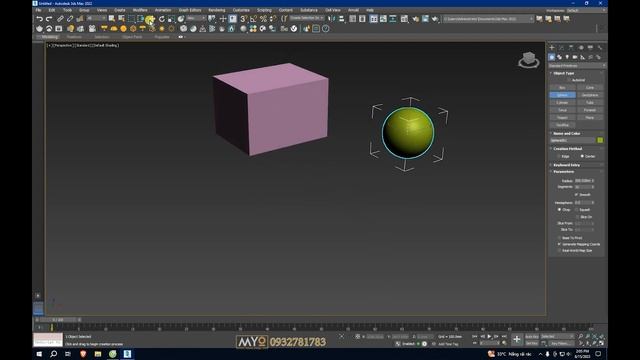Open Select by Name tool
The height and width of the screenshot is (360, 640).
tap(121, 19)
